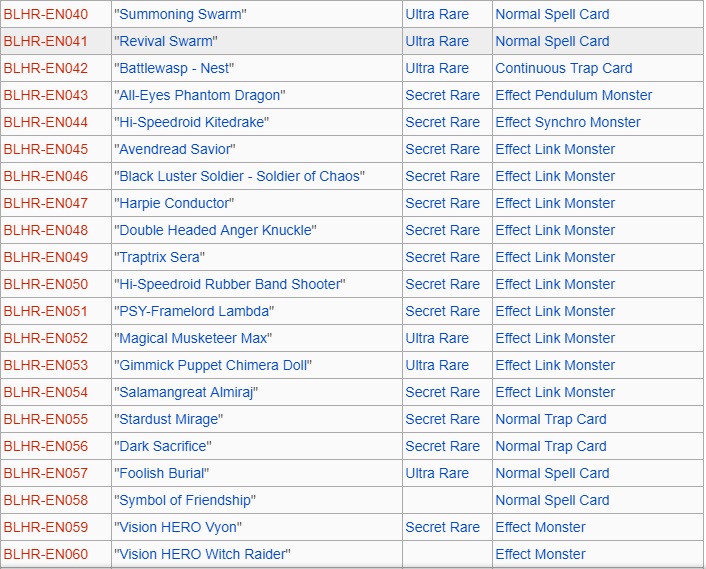Open Continuous Trap Card type link

[563, 69]
